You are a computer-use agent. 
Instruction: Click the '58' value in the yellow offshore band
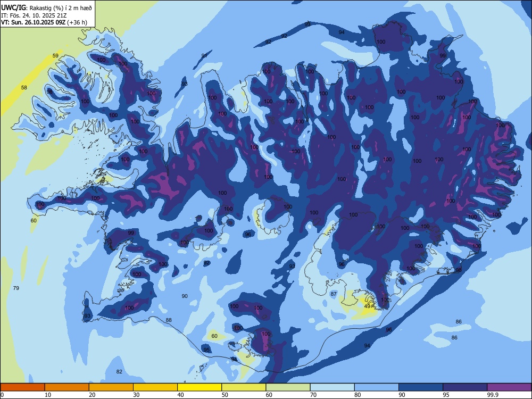24,88
